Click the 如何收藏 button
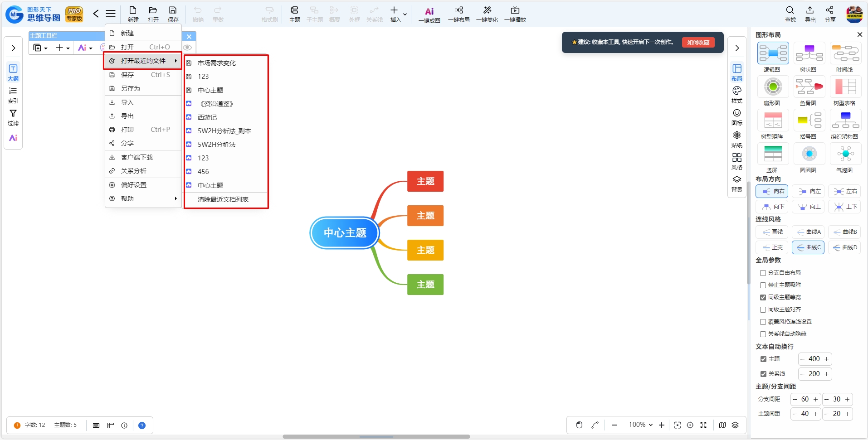868x440 pixels. 698,42
